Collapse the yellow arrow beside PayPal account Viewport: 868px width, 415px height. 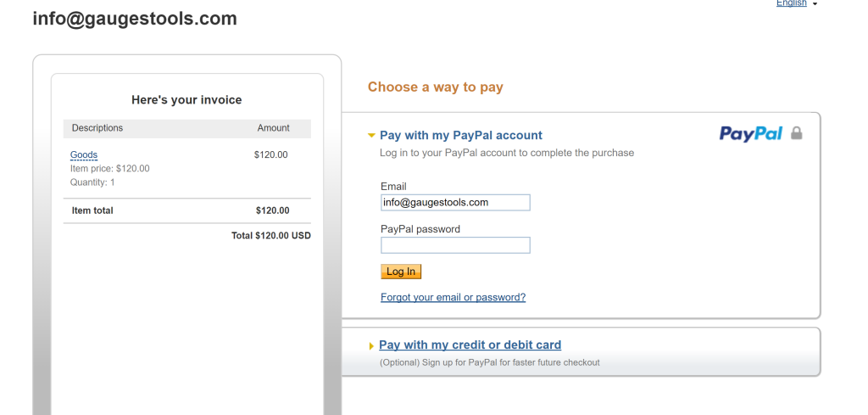point(371,136)
